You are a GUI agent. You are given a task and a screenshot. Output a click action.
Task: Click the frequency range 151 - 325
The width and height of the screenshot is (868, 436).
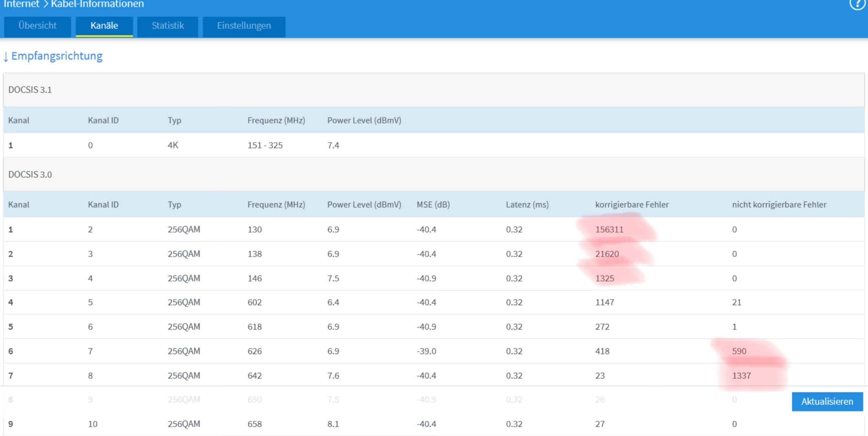coord(265,145)
